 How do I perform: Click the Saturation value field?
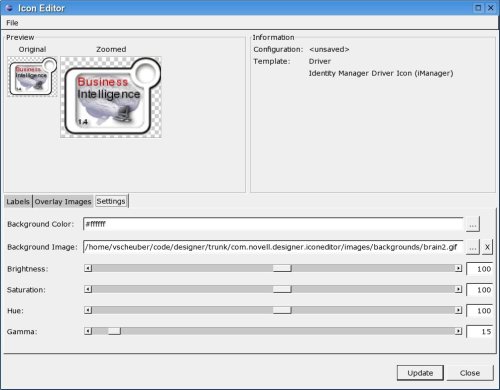(480, 290)
